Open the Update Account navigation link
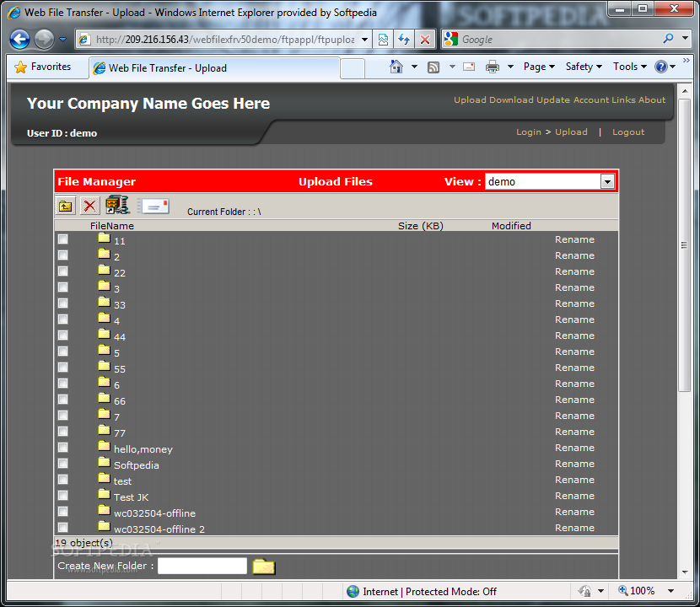700x607 pixels. 573,100
